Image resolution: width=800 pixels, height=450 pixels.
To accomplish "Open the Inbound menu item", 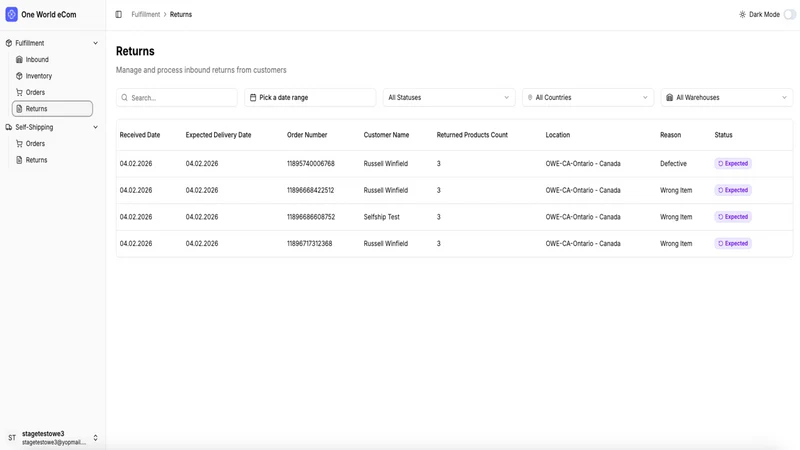I will (x=52, y=59).
